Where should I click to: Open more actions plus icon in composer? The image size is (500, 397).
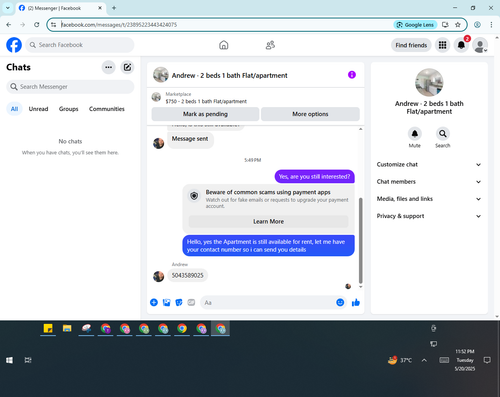tap(154, 302)
